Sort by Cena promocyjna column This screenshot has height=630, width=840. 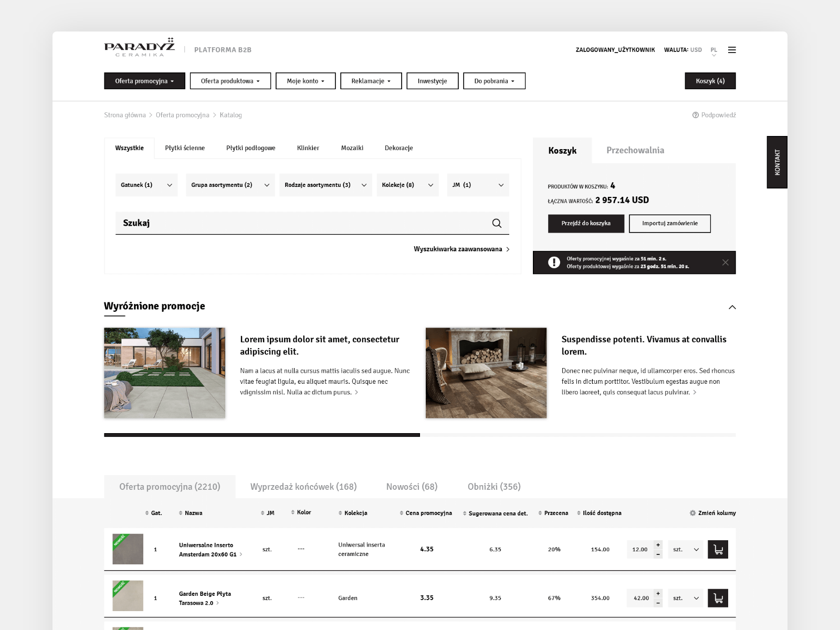pyautogui.click(x=426, y=513)
